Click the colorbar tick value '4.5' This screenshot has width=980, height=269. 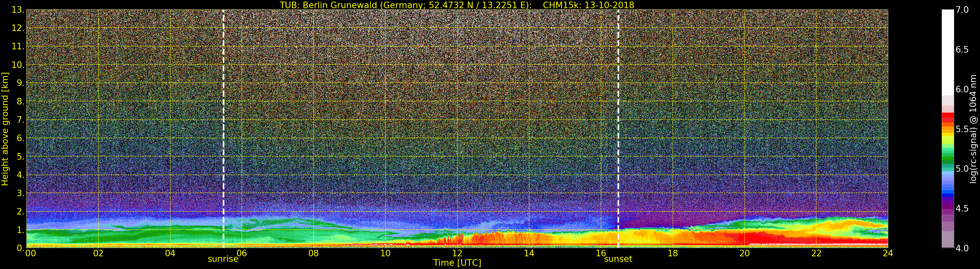(962, 209)
